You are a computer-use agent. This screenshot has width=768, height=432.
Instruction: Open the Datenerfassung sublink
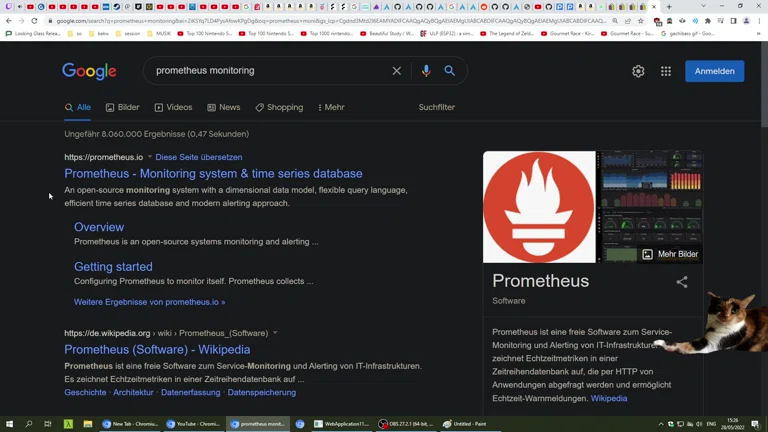[191, 392]
